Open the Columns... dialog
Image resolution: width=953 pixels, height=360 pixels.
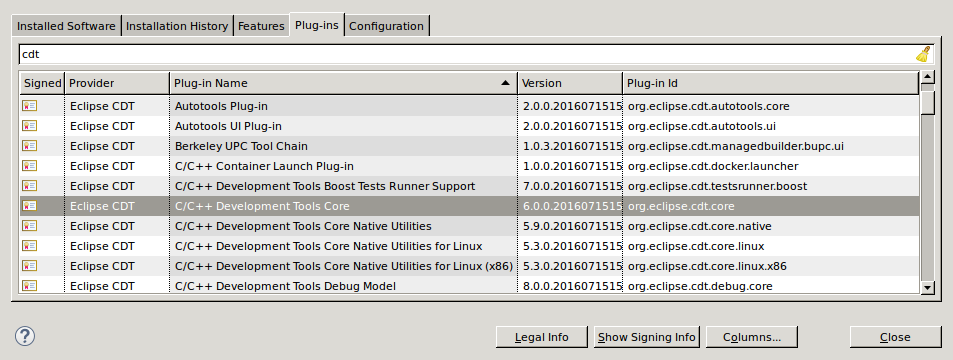pos(752,337)
